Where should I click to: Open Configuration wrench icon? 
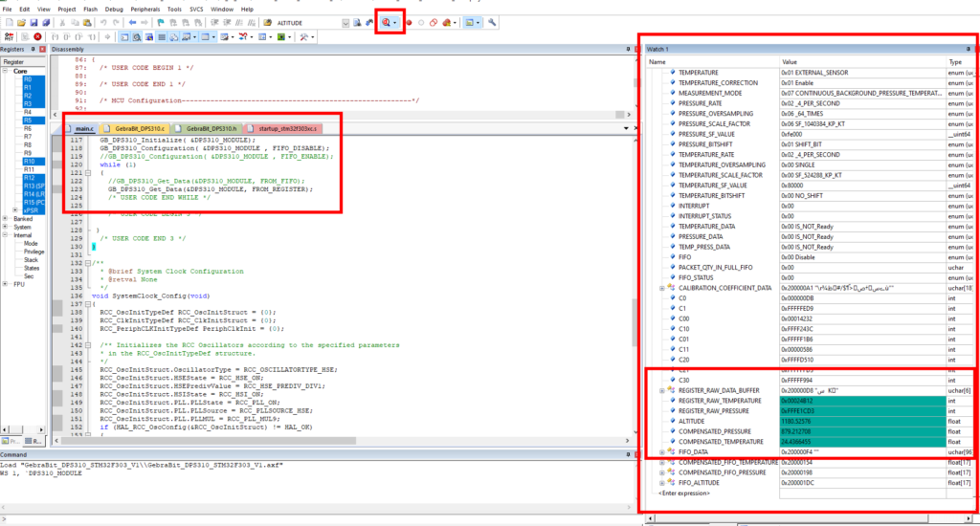(x=492, y=23)
